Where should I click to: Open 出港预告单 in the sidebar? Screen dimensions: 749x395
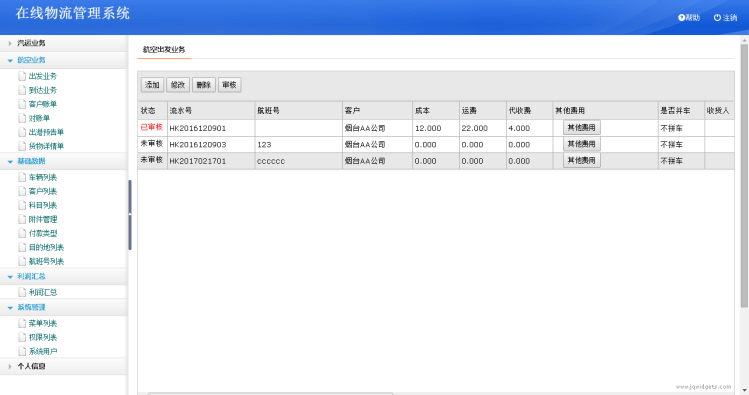click(x=46, y=132)
